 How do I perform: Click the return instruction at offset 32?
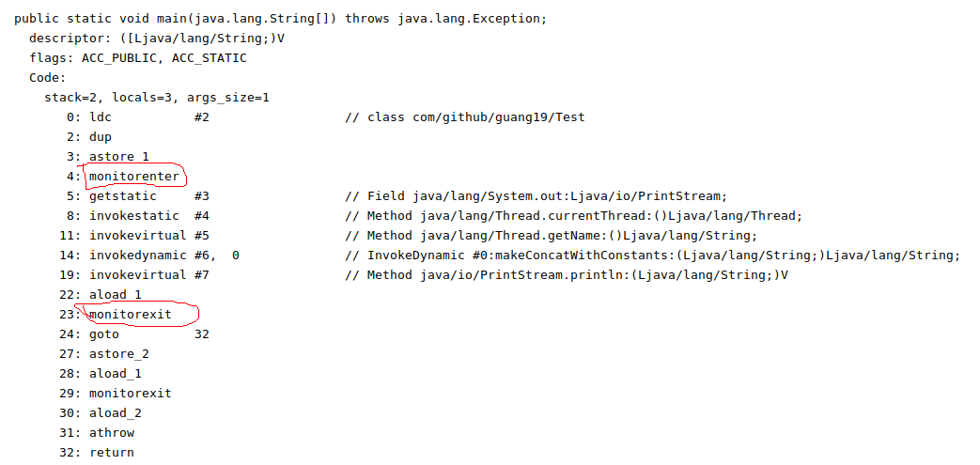click(112, 452)
